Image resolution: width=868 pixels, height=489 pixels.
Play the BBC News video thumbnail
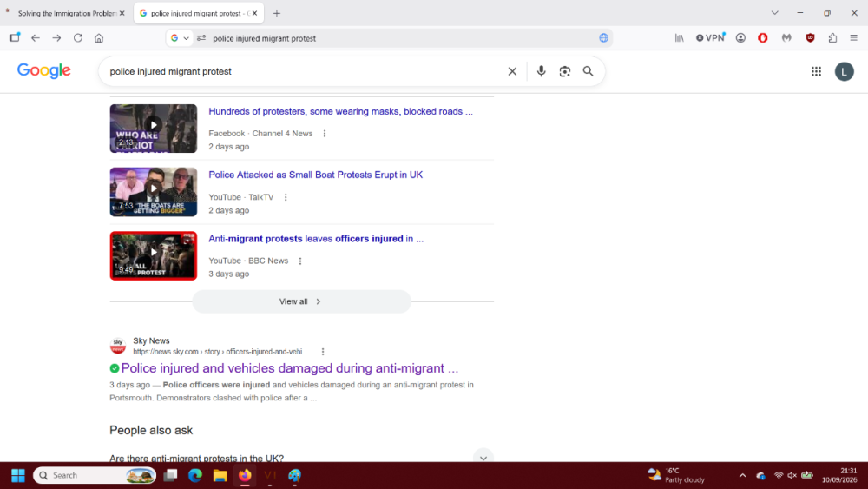pos(154,256)
